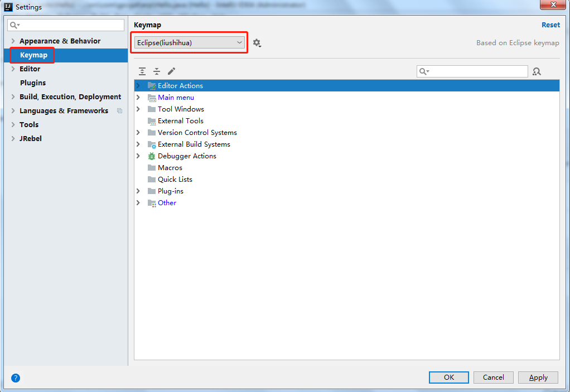570x392 pixels.
Task: Expand the Editor settings section
Action: pos(13,69)
